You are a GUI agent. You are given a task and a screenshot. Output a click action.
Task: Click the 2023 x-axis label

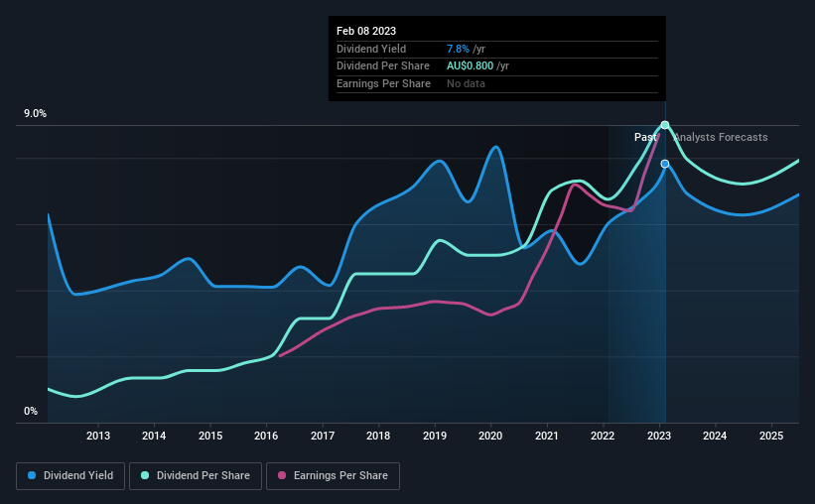[x=659, y=436]
